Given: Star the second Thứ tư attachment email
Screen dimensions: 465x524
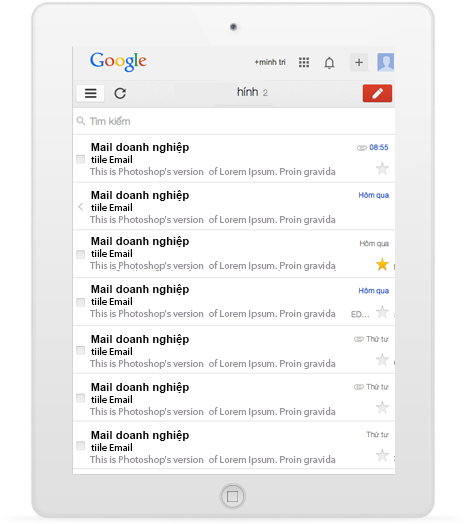Looking at the screenshot, I should coord(382,407).
